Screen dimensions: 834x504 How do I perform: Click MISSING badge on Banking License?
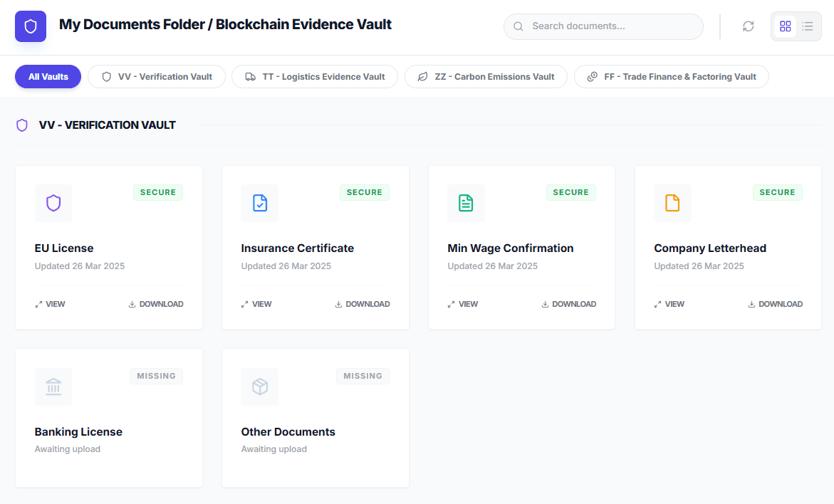coord(157,376)
